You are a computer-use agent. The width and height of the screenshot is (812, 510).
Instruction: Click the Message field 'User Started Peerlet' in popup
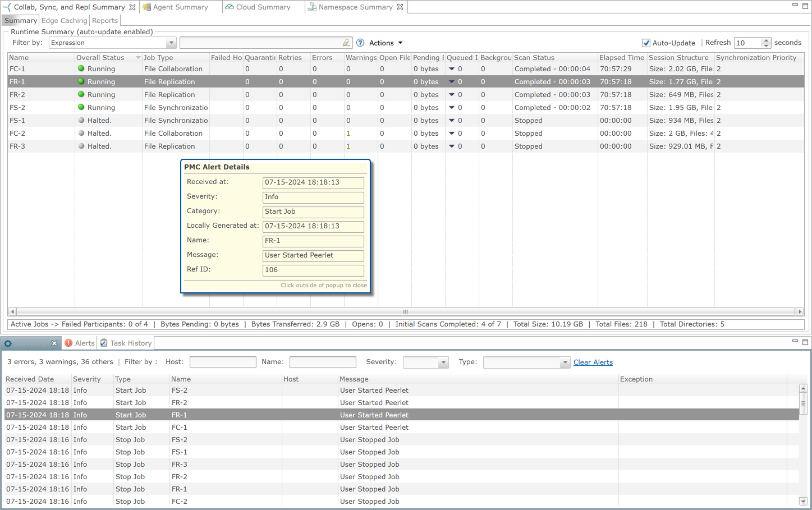pyautogui.click(x=313, y=255)
